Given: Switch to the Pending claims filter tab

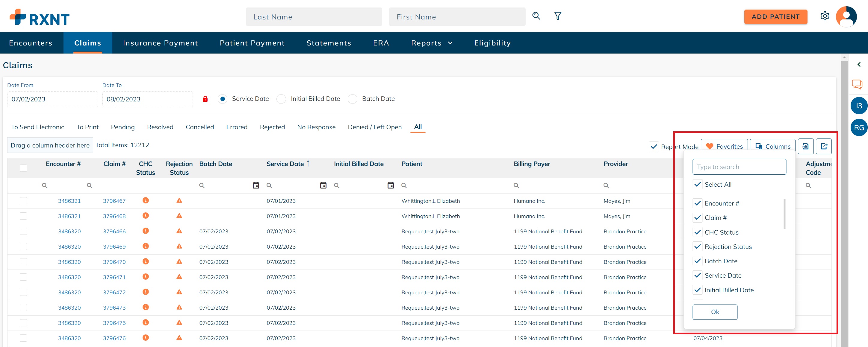Looking at the screenshot, I should [123, 127].
